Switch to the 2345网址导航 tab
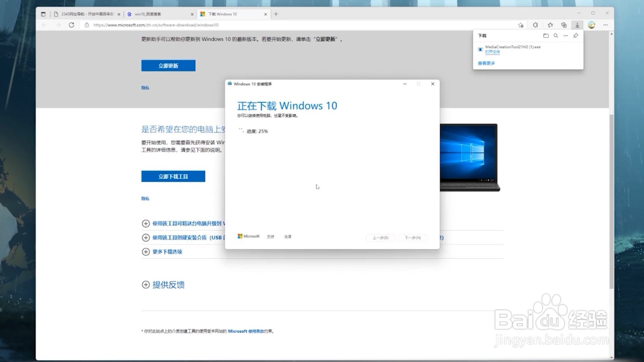This screenshot has width=644, height=362. point(87,14)
